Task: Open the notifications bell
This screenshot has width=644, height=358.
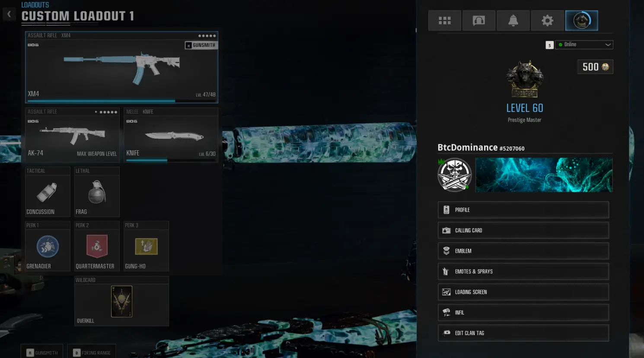Action: coord(513,20)
